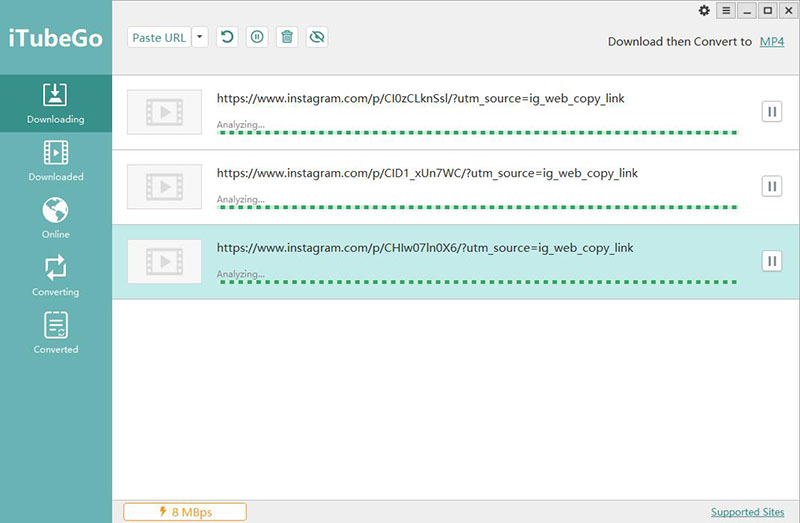
Task: Switch to the Downloading tab
Action: tap(56, 104)
